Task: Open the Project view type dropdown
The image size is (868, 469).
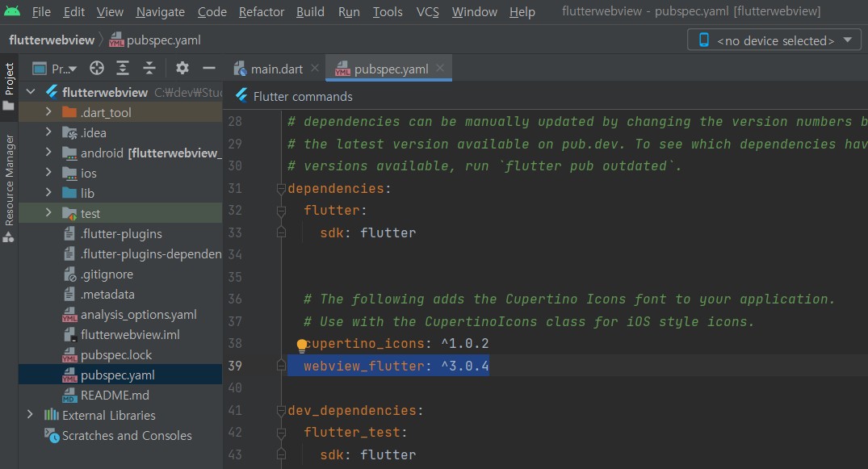Action: (x=55, y=69)
